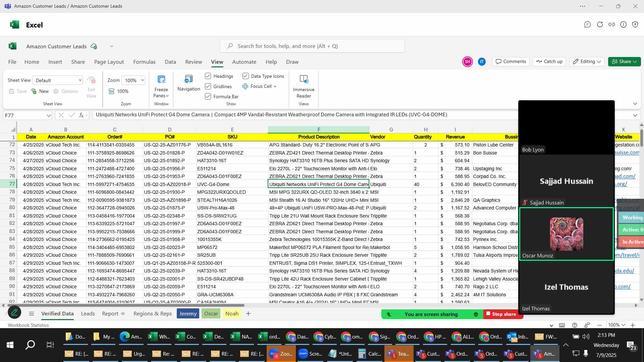Select the blue Jeremy sheet tab
Viewport: 644px width, 362px height.
coord(188,314)
